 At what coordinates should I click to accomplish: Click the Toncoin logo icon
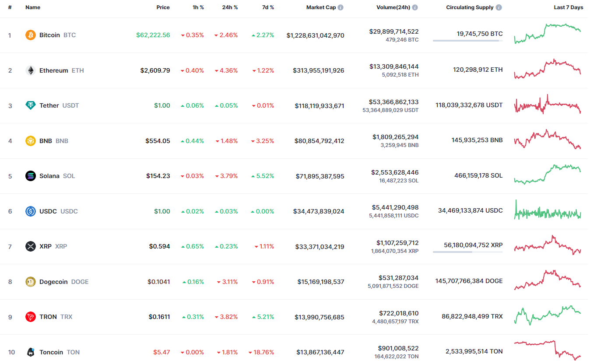tap(30, 352)
